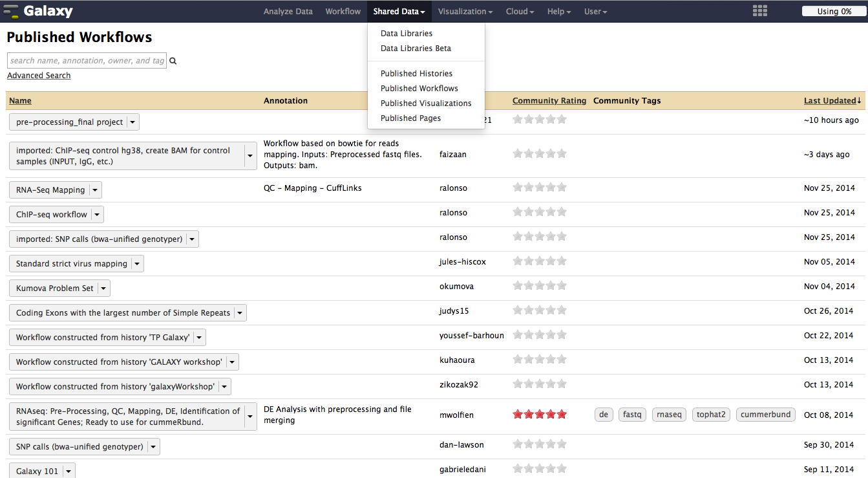Open menu arrow for Kumova Problem Set
The image size is (868, 478).
103,288
